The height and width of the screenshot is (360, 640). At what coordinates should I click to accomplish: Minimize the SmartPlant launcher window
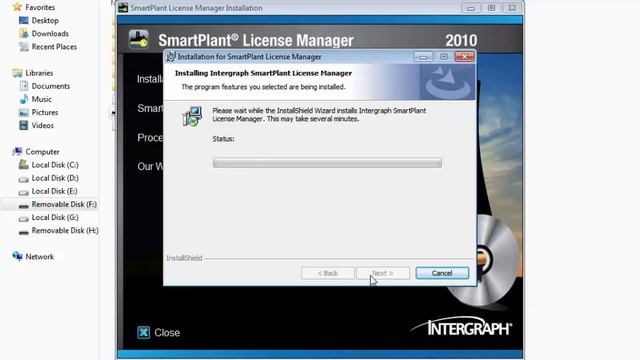[471, 8]
